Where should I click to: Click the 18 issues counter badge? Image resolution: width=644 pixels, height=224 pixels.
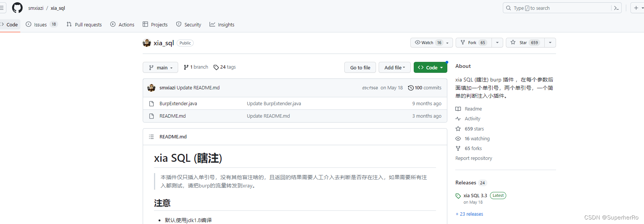pos(54,25)
